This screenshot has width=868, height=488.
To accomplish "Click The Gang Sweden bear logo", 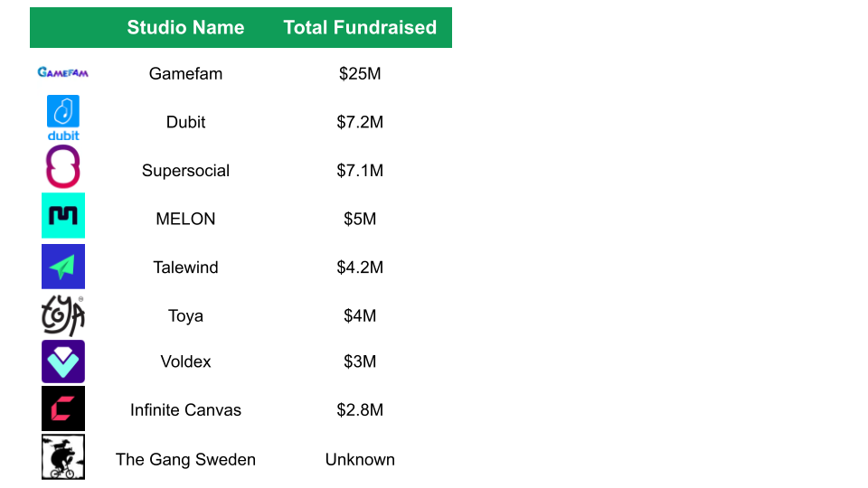I will coord(63,456).
